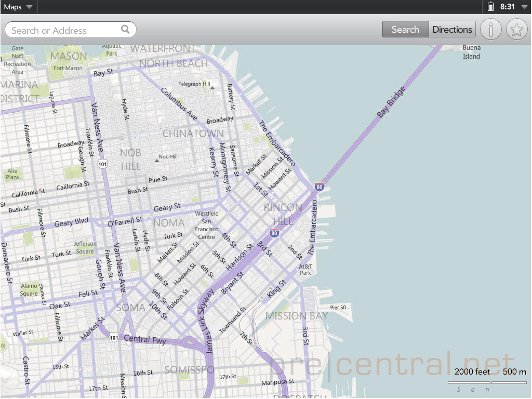Open the Maps application menu
This screenshot has width=532, height=399.
point(18,7)
